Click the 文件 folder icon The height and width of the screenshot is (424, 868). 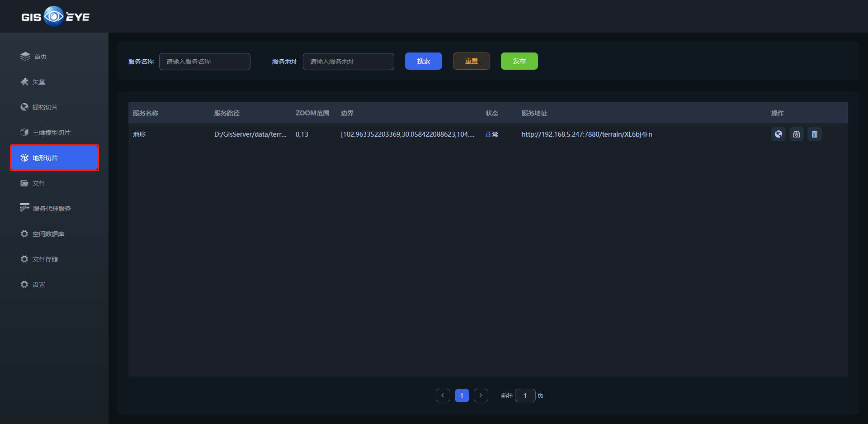(24, 183)
